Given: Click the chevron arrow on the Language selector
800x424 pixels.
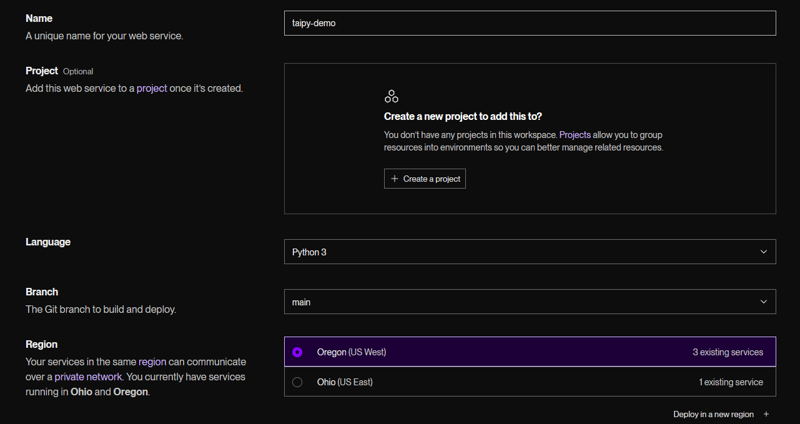Looking at the screenshot, I should tap(764, 252).
